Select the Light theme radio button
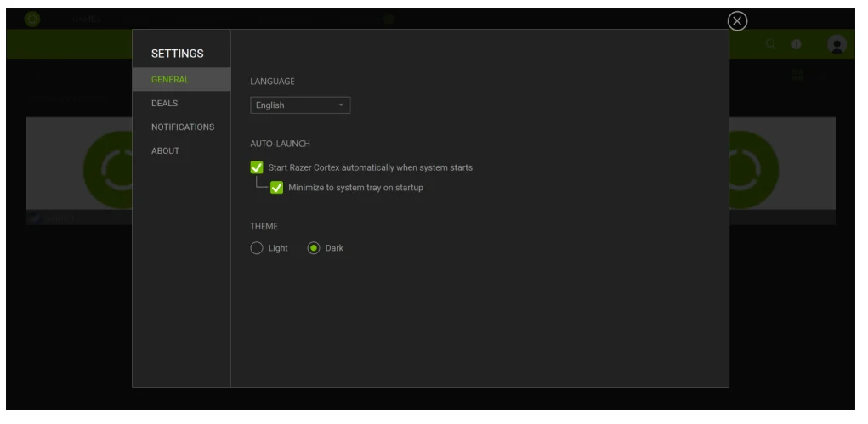The height and width of the screenshot is (424, 868). point(256,248)
